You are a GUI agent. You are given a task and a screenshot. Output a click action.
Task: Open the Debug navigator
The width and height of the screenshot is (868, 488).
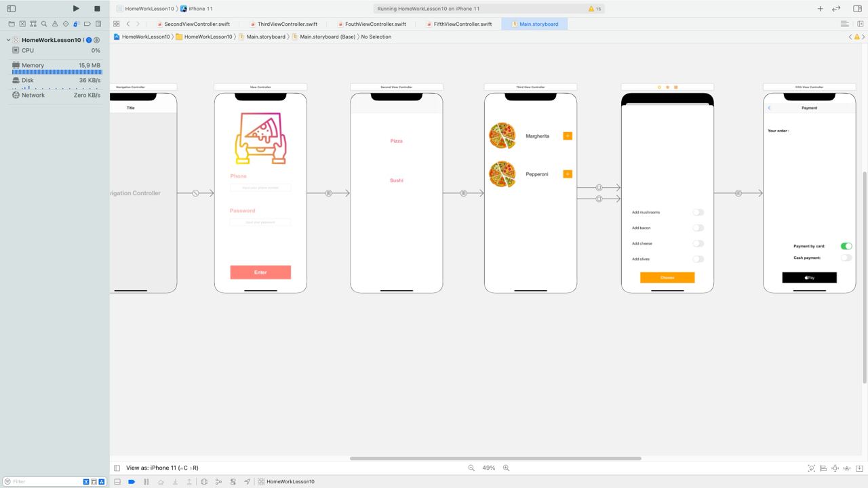(x=77, y=24)
